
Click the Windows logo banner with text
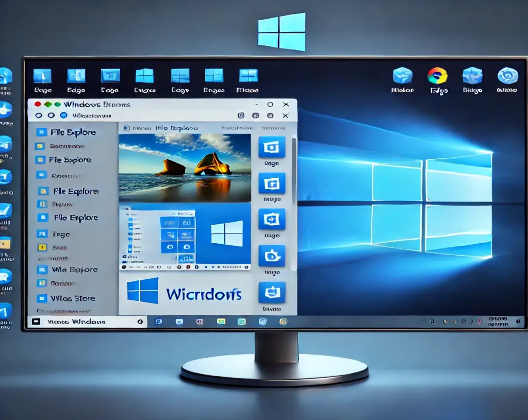pyautogui.click(x=185, y=294)
